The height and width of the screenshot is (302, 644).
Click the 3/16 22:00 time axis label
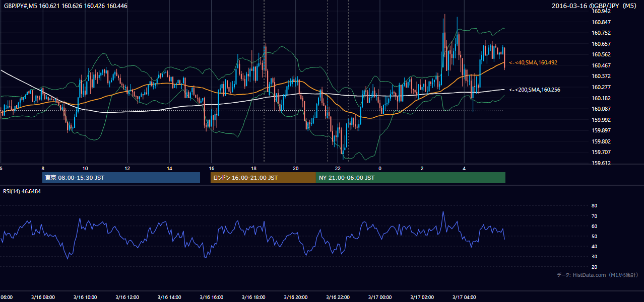[338, 297]
